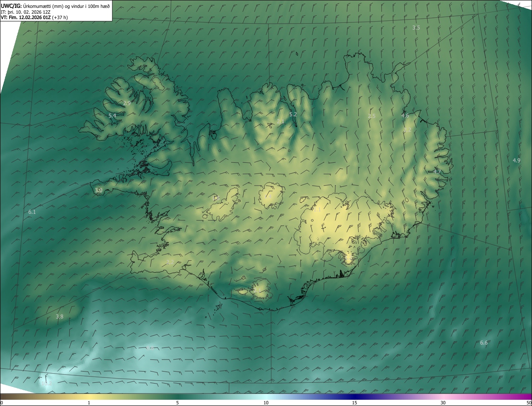The height and width of the screenshot is (406, 532).
Task: Click the IT initialization time line
Action: 25,12
